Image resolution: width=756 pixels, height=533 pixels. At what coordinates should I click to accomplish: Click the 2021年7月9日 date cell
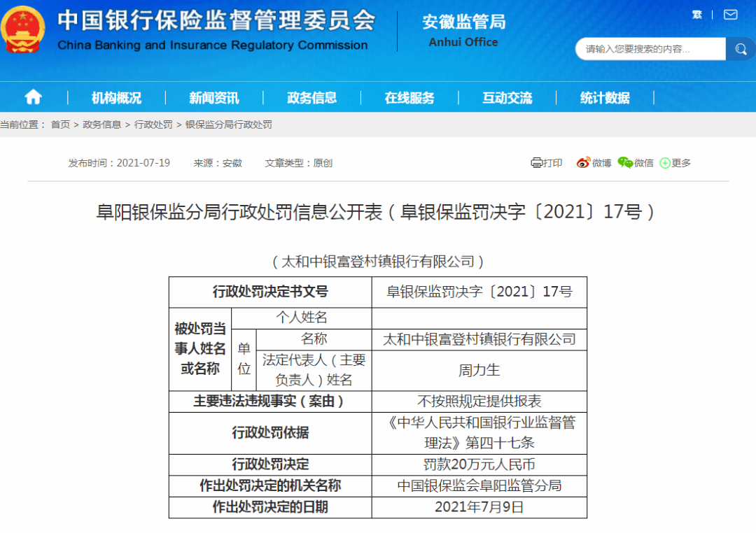point(479,507)
